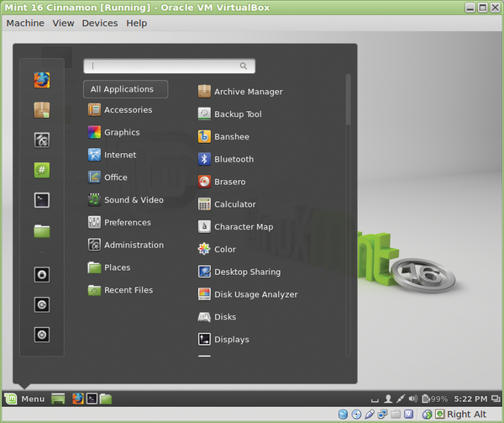Launch Disk Usage Analyzer
The height and width of the screenshot is (423, 504).
pyautogui.click(x=248, y=294)
